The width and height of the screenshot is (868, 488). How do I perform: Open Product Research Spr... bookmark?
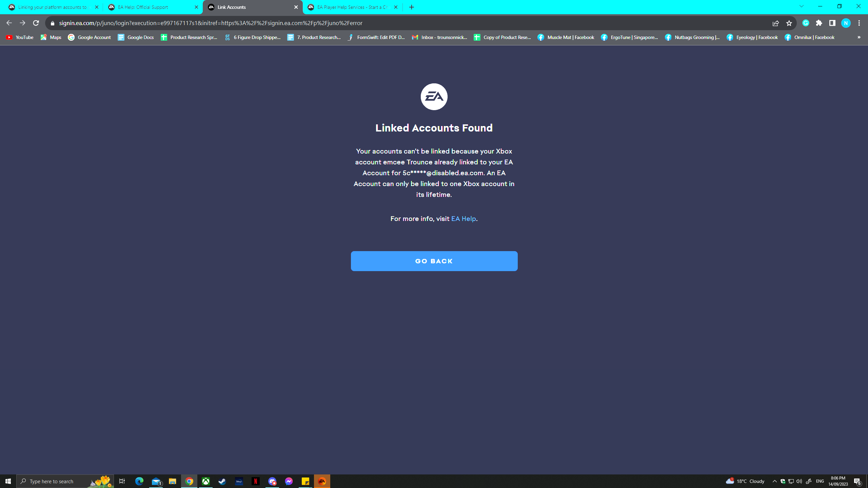coord(189,37)
